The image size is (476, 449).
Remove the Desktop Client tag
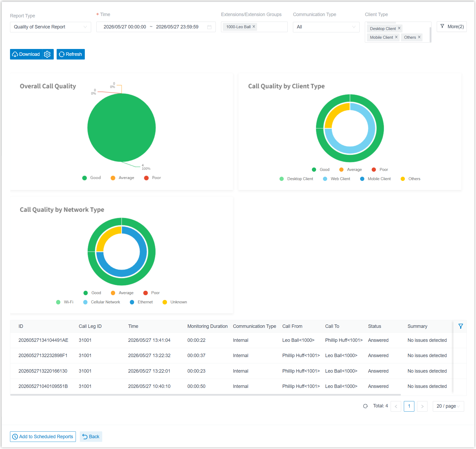(399, 28)
